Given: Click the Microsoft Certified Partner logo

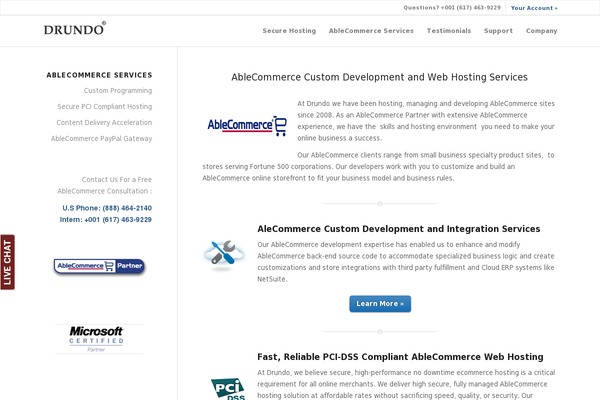Looking at the screenshot, I should pyautogui.click(x=96, y=339).
